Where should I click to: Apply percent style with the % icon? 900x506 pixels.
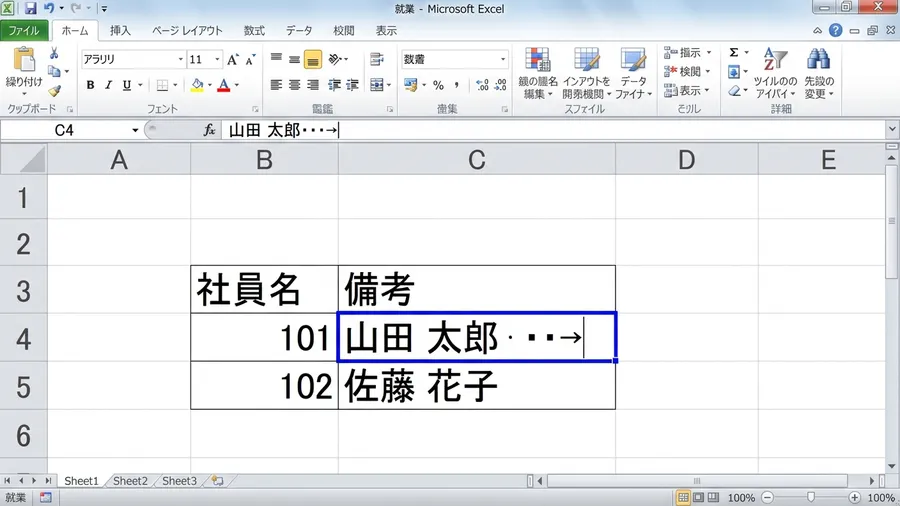pyautogui.click(x=439, y=85)
